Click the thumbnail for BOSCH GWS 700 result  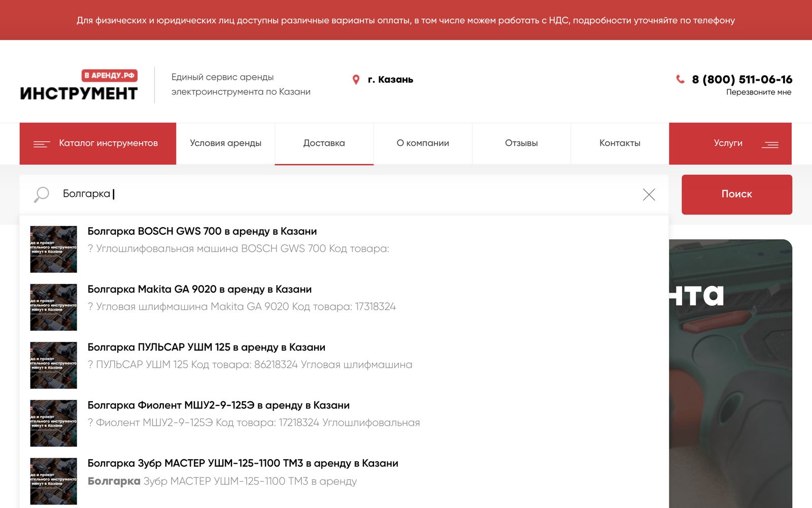tap(53, 249)
